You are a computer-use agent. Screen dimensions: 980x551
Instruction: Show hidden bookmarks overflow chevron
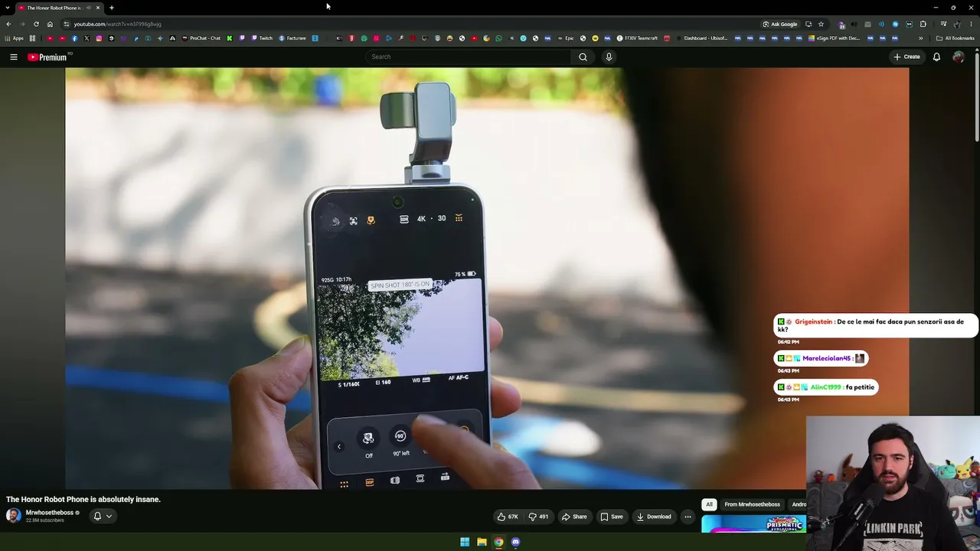coord(921,38)
